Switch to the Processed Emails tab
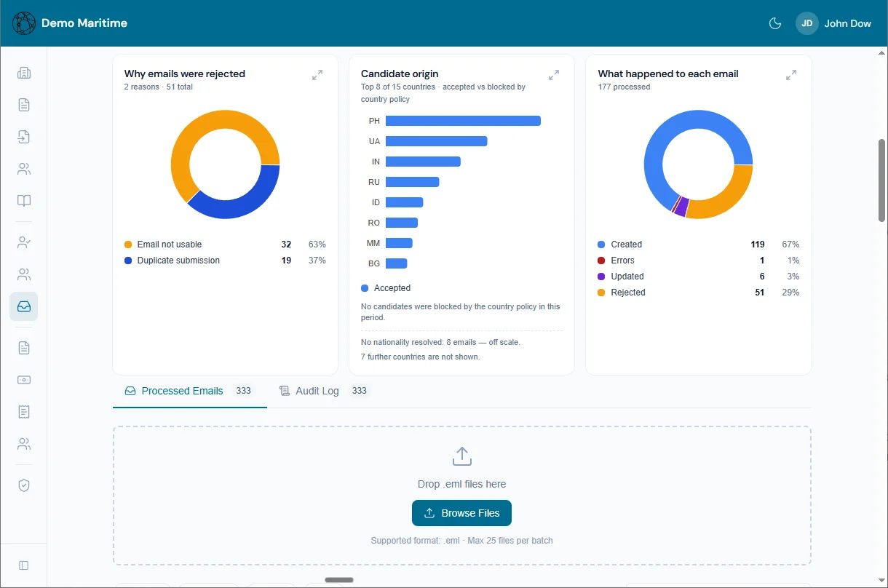 (190, 391)
